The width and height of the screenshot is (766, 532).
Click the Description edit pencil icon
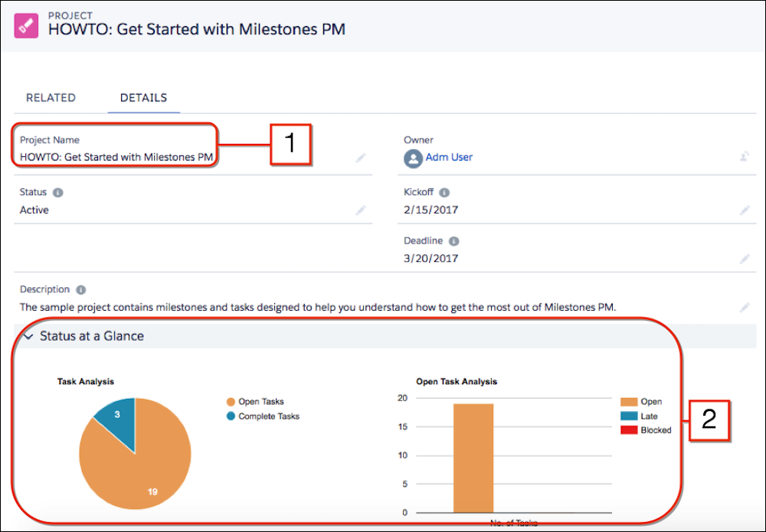pos(745,308)
